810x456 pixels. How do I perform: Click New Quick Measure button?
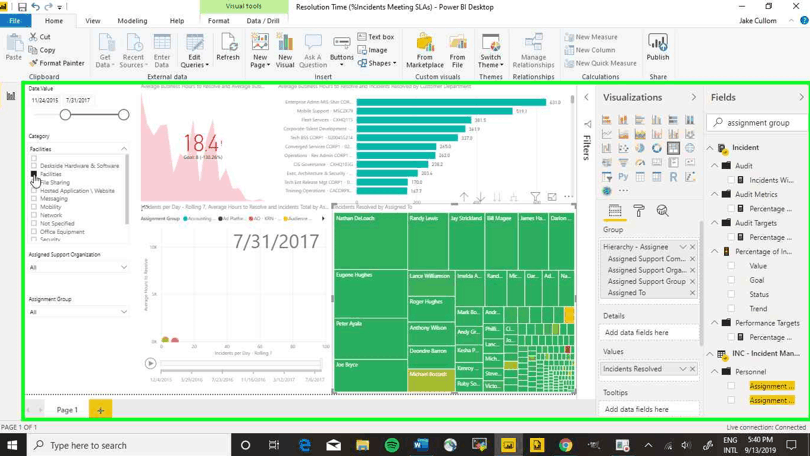[x=600, y=63]
